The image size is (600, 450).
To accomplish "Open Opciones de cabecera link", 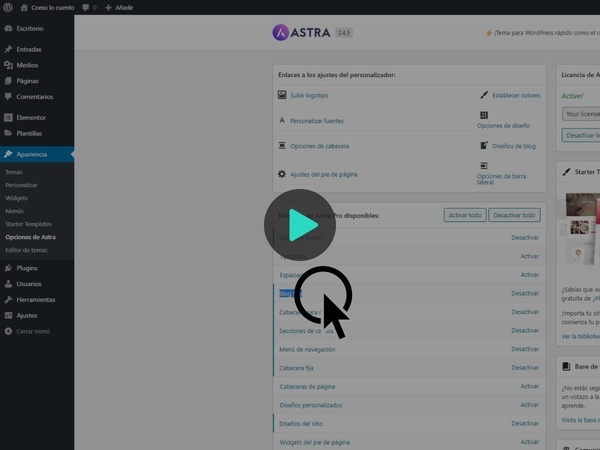I will point(320,146).
